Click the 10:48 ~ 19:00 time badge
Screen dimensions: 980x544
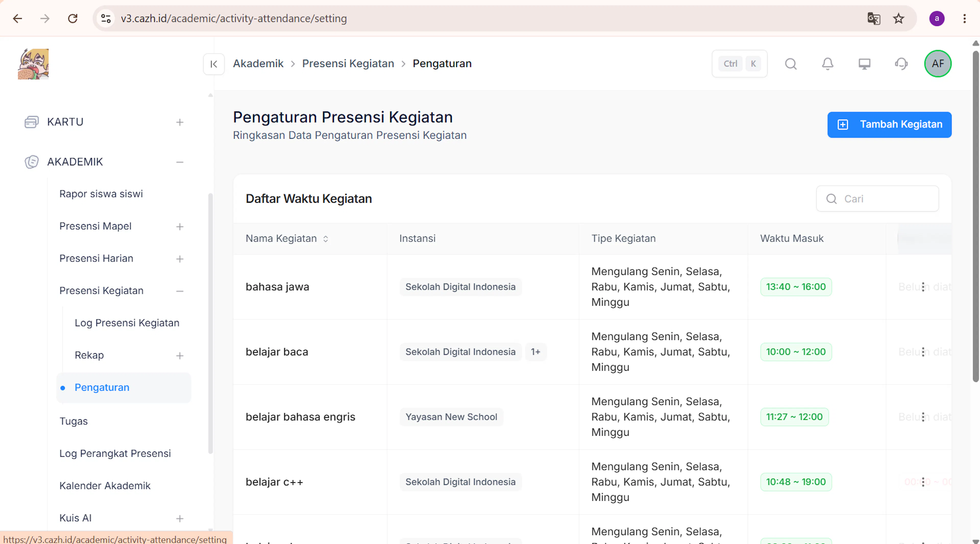coord(796,482)
